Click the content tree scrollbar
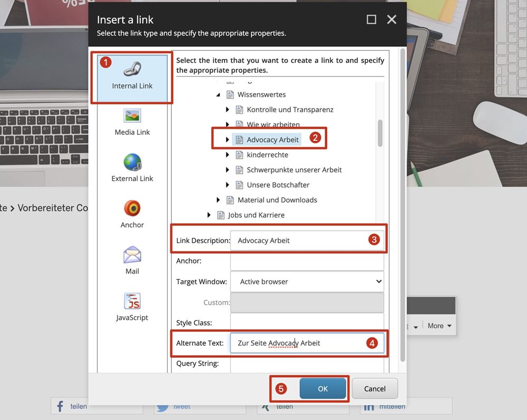The width and height of the screenshot is (527, 420). tap(379, 133)
